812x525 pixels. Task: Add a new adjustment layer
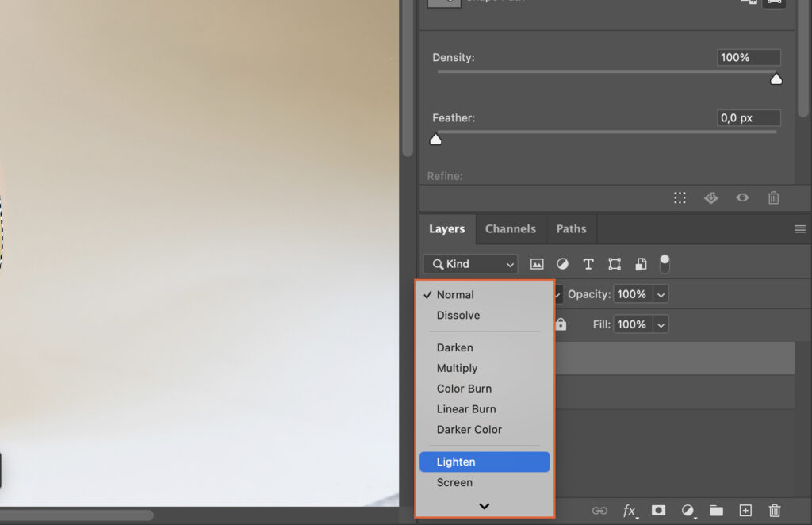pos(688,511)
